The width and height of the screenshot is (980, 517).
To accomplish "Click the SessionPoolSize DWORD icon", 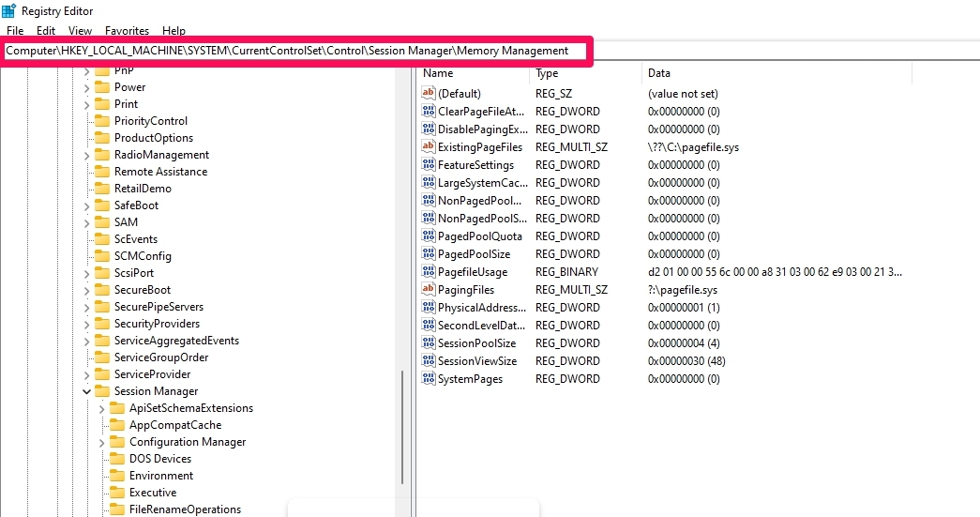I will click(429, 343).
